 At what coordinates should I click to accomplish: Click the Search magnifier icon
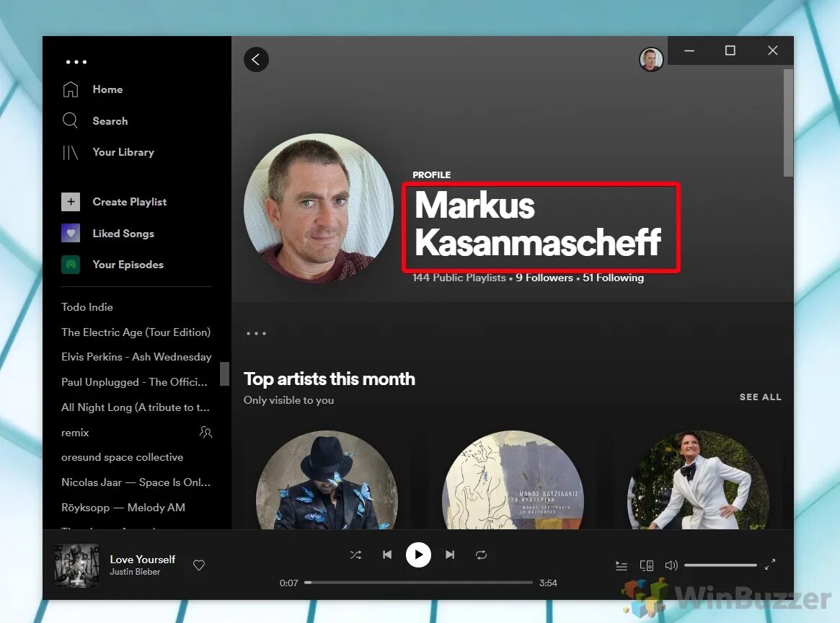pyautogui.click(x=70, y=120)
